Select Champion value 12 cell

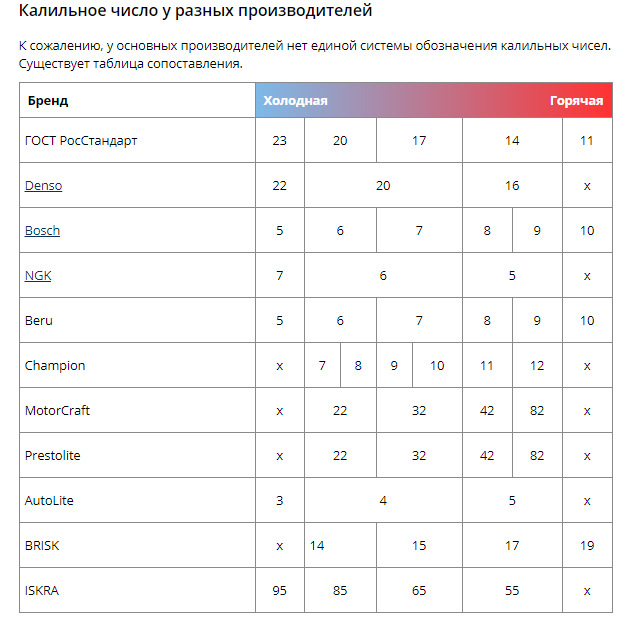(x=537, y=365)
